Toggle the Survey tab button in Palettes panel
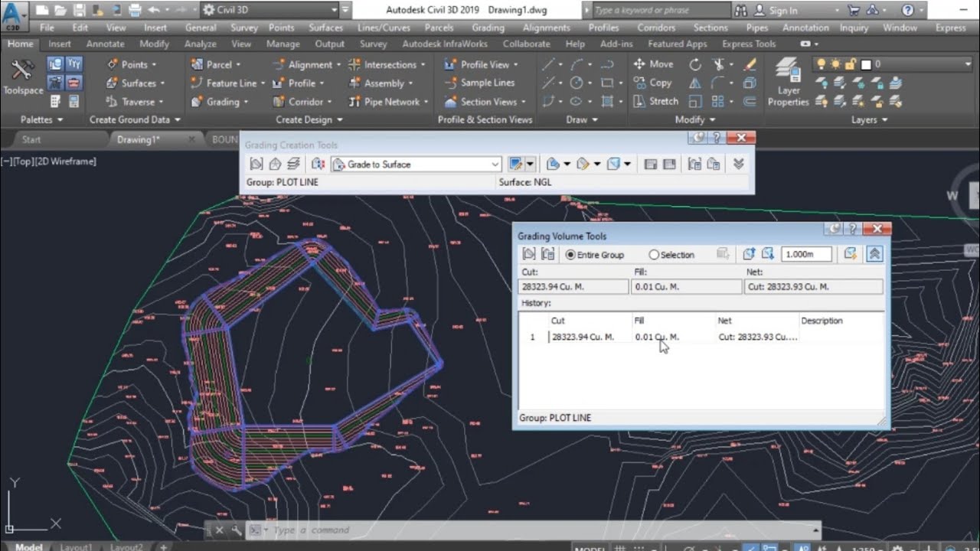The width and height of the screenshot is (980, 551). [55, 82]
